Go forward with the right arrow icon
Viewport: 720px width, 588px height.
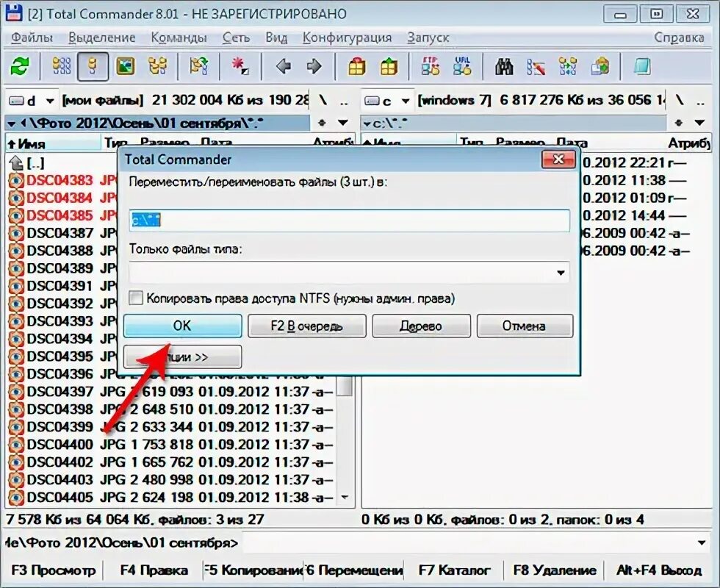(314, 67)
